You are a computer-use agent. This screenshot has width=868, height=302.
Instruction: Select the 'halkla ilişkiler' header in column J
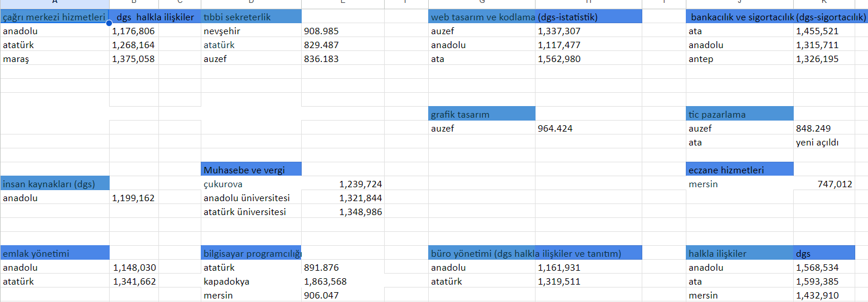point(739,253)
